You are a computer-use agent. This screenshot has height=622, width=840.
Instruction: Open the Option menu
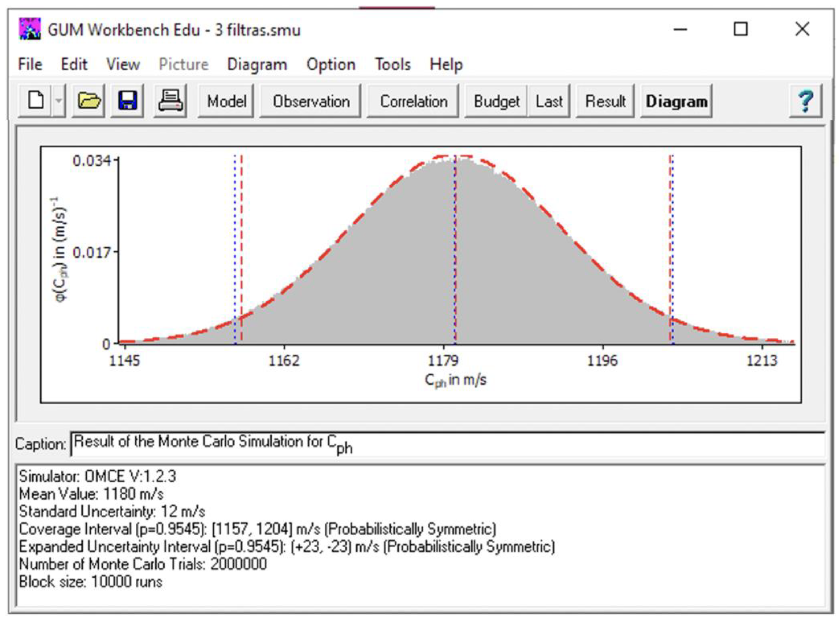click(330, 64)
